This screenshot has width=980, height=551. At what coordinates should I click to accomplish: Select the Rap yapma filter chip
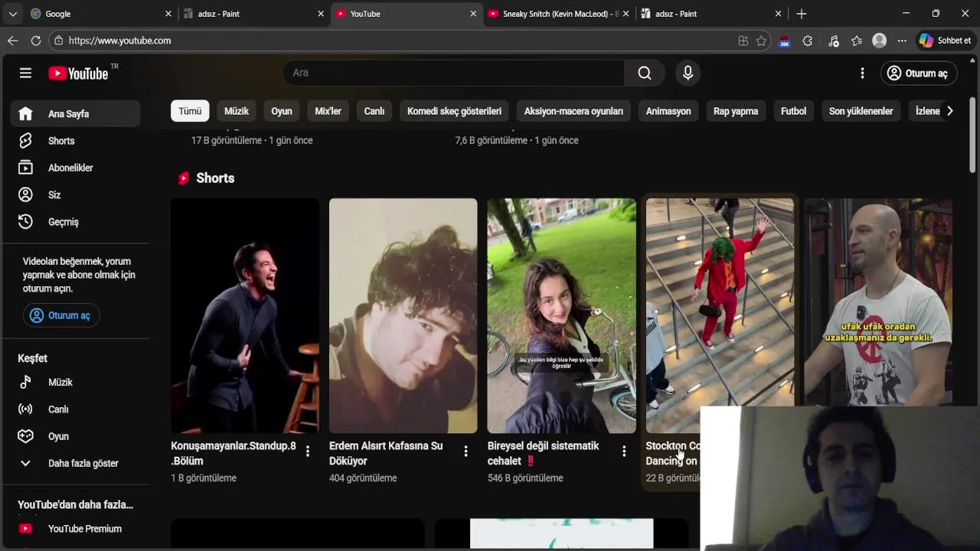click(x=736, y=111)
